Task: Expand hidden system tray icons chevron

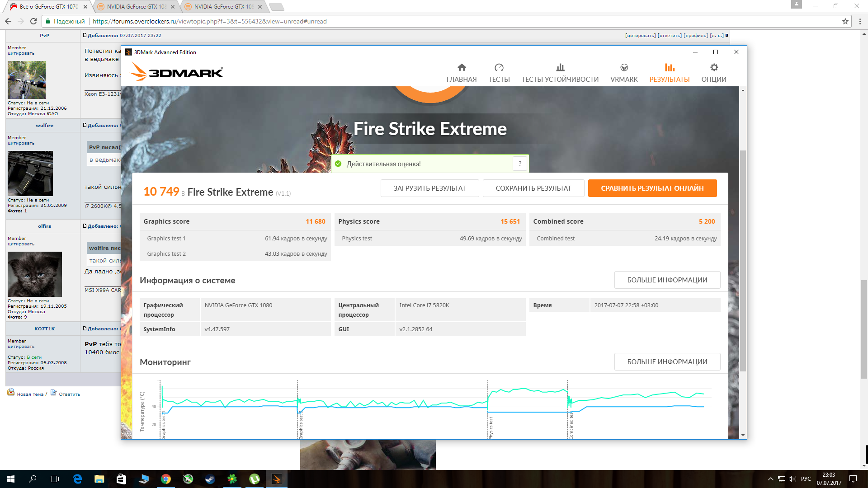Action: click(770, 479)
